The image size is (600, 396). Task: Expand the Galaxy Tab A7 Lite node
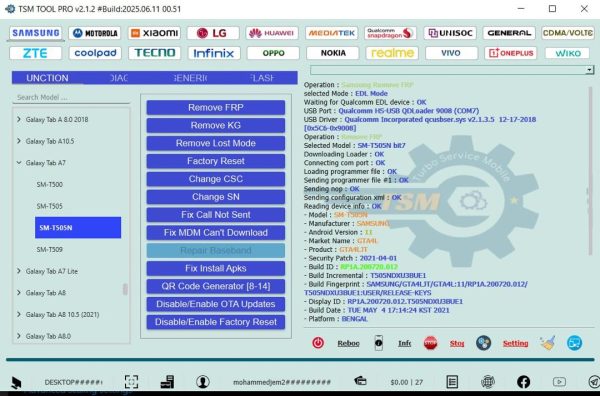click(x=19, y=271)
